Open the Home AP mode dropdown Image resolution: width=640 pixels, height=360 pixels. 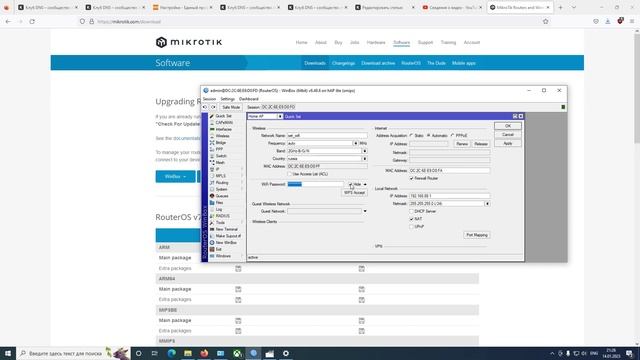(x=280, y=116)
